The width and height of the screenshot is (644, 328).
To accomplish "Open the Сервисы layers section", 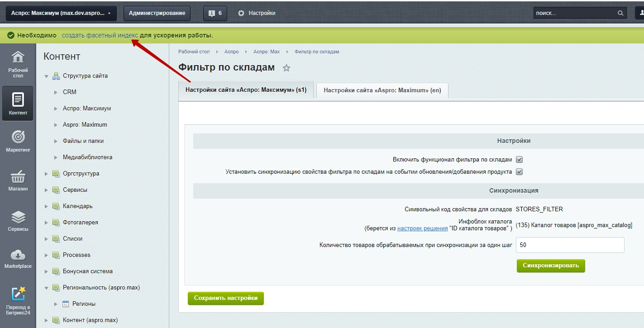I will point(18,220).
